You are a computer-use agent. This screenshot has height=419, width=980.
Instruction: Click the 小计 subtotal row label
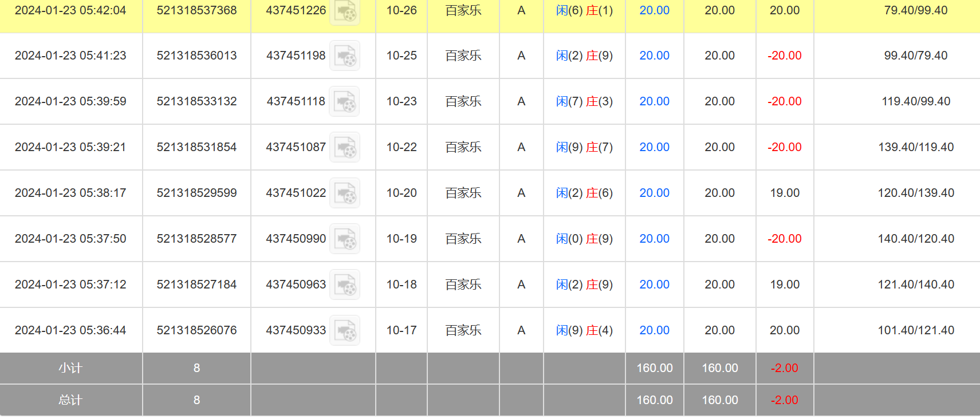70,368
